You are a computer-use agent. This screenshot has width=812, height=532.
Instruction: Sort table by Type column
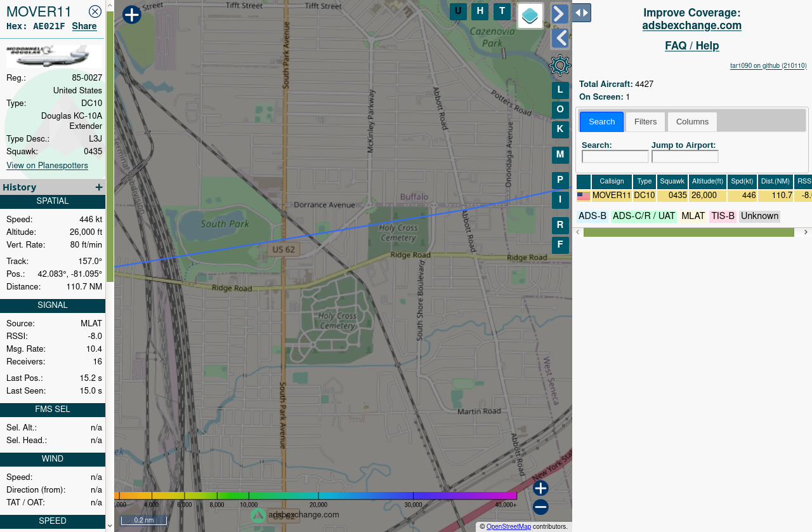tap(645, 182)
